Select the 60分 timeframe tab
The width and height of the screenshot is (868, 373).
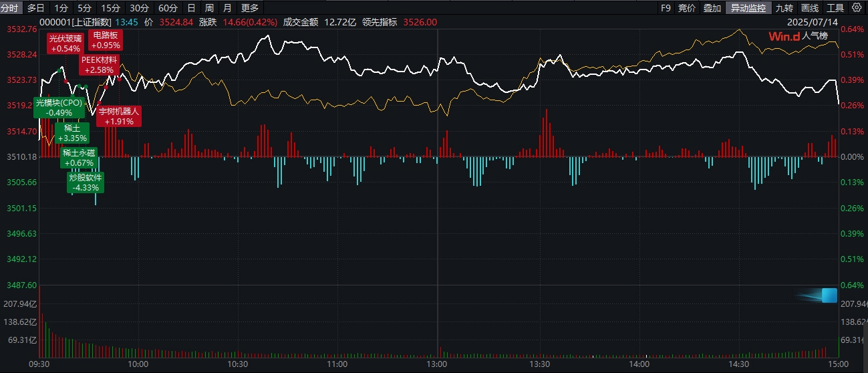tap(168, 8)
